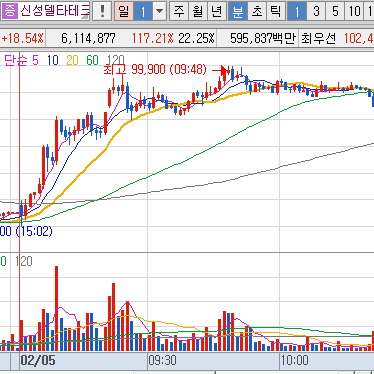Open the period dropdown arrow
This screenshot has width=374, height=374.
click(160, 11)
